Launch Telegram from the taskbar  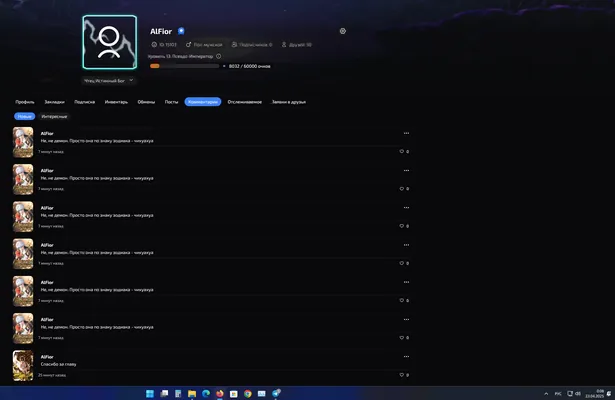(x=276, y=393)
